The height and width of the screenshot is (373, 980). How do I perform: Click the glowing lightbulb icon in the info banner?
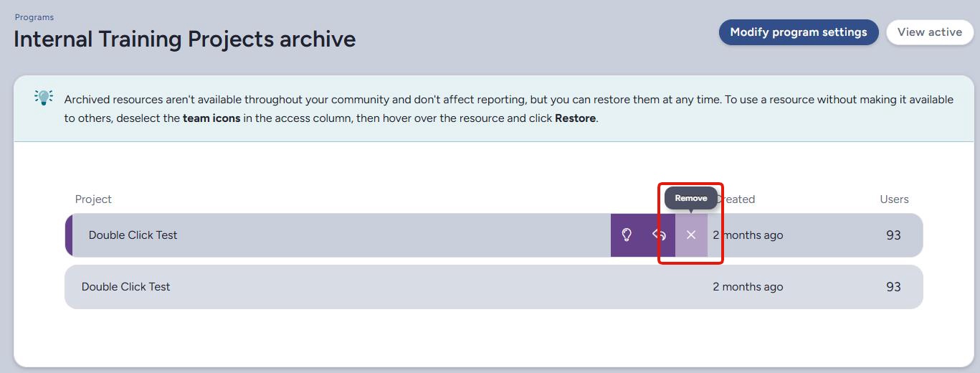(44, 98)
